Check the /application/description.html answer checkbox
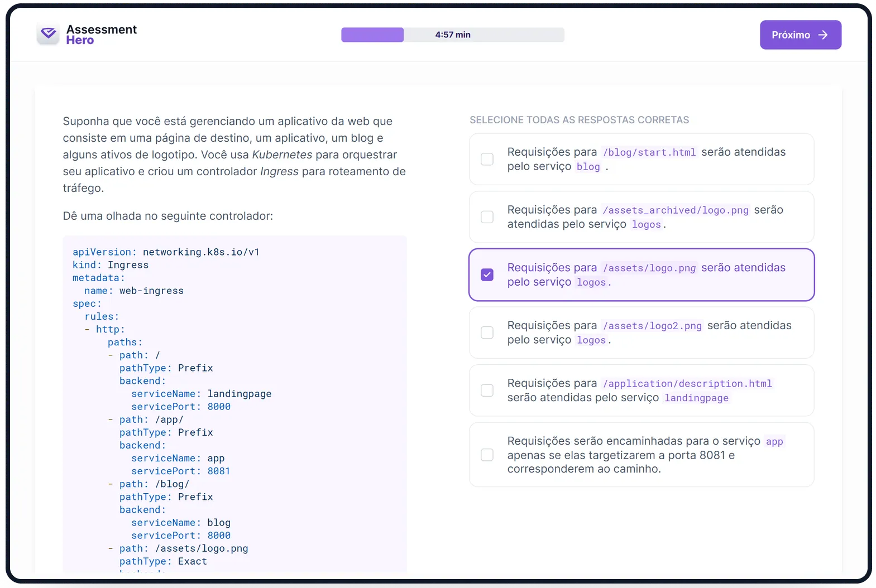Screen dimensions: 876x588 pos(487,391)
